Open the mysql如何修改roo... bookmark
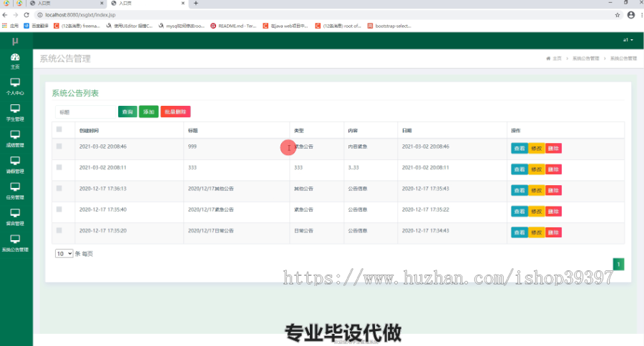Viewport: 644px width, 346px height. click(x=182, y=26)
